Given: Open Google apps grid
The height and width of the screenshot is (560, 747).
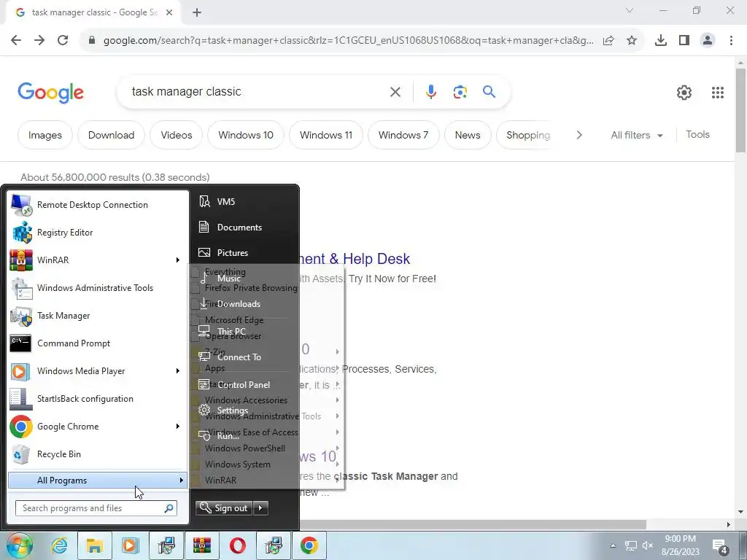Looking at the screenshot, I should 718,93.
